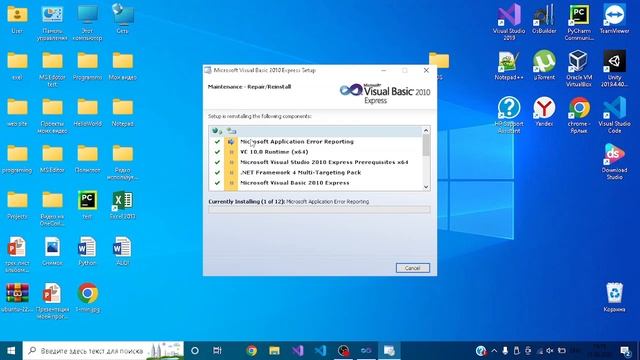Screen dimensions: 640x360
Task: Open Visual Studio Code desktop shortcut
Action: pyautogui.click(x=614, y=115)
